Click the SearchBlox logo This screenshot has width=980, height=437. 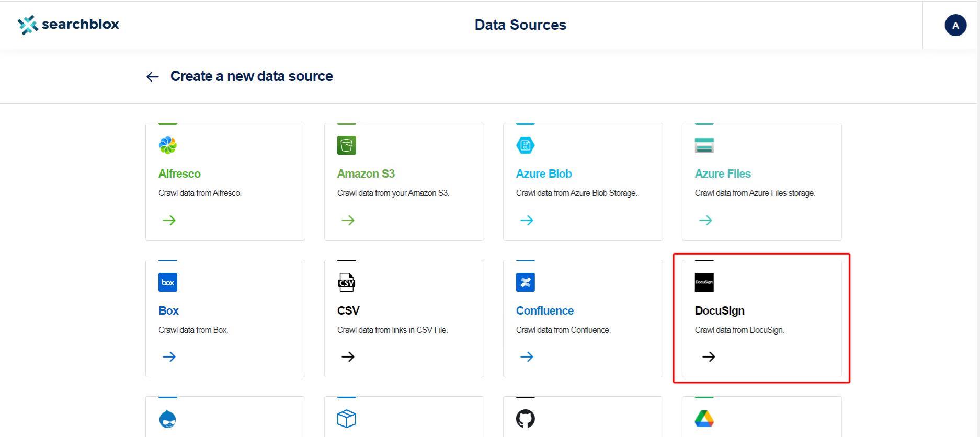[69, 25]
